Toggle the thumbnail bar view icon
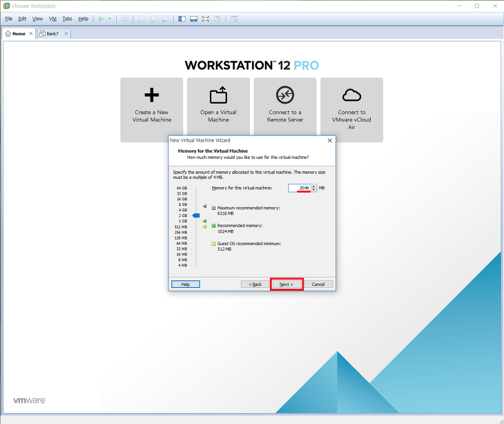The width and height of the screenshot is (504, 424). 193,19
